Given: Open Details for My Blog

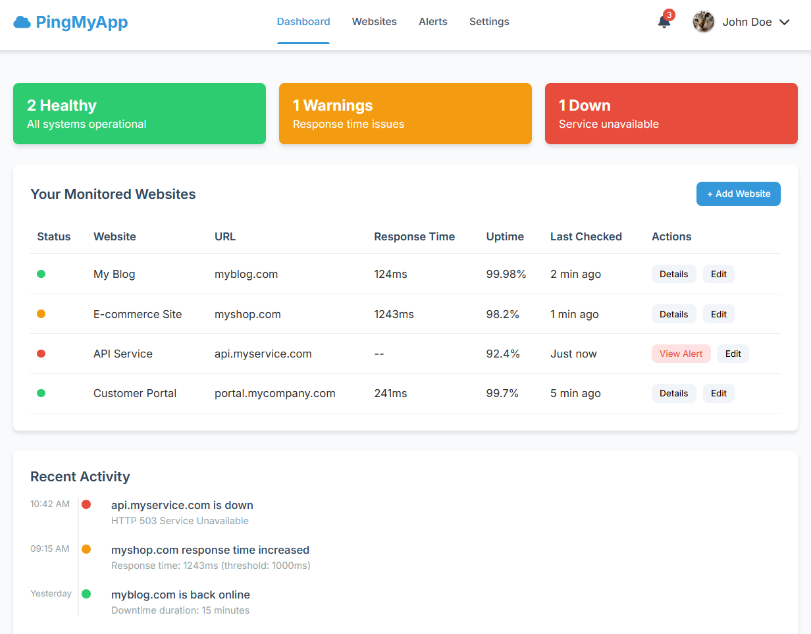Looking at the screenshot, I should coord(673,274).
